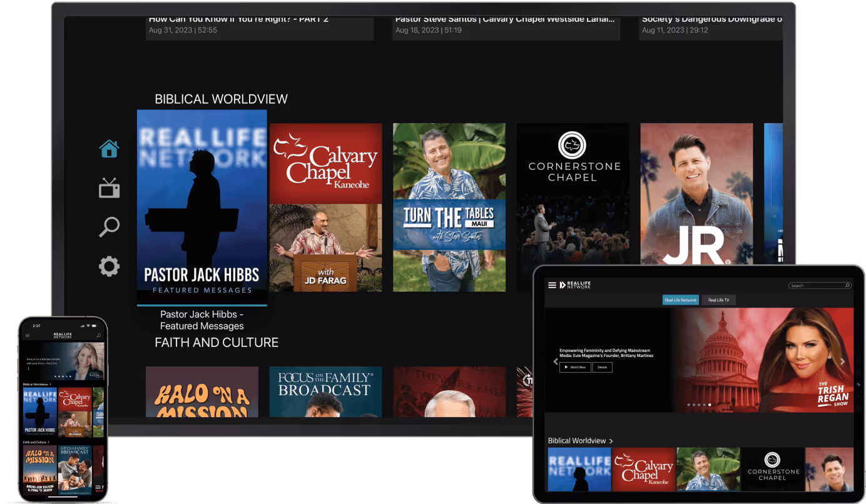The width and height of the screenshot is (866, 504).
Task: Open Search via the TV sidebar magnifier
Action: (109, 226)
